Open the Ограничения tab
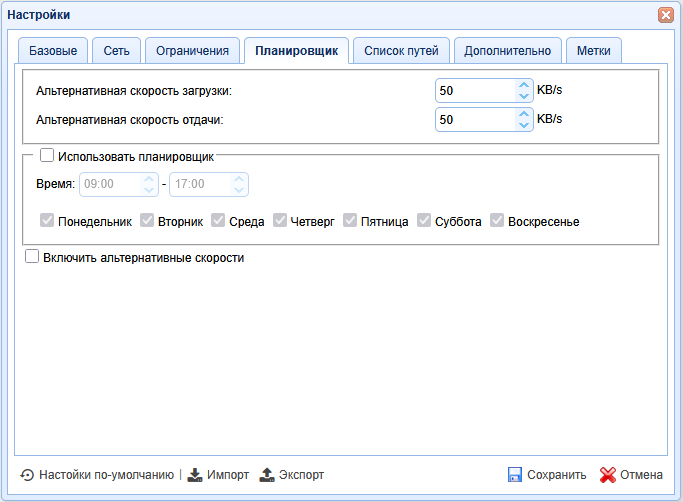 coord(192,51)
